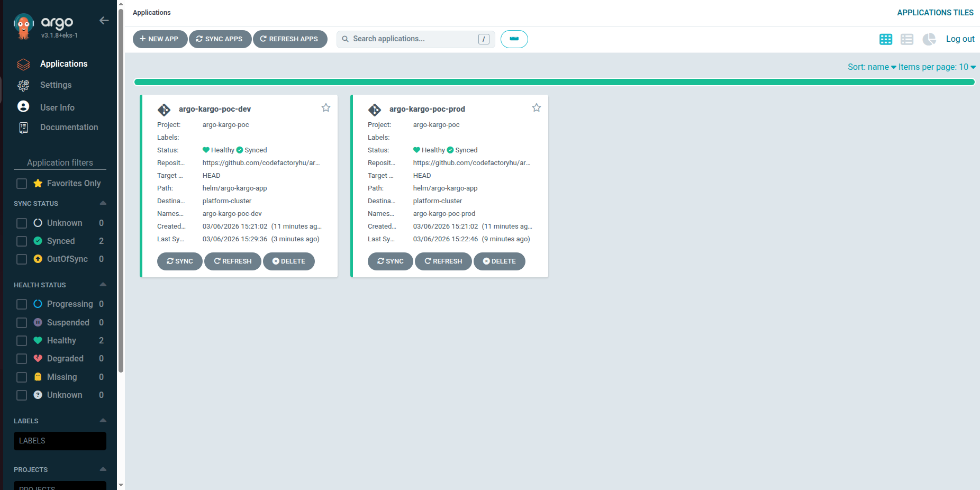The width and height of the screenshot is (980, 490).
Task: Star argo-kargo-poc-dev as favorite
Action: [326, 107]
